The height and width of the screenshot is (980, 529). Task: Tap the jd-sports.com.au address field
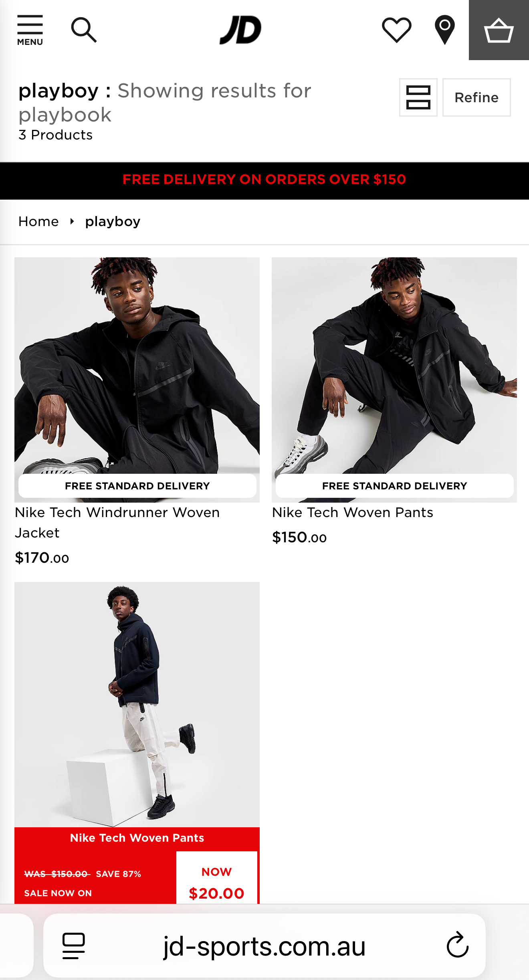(264, 946)
